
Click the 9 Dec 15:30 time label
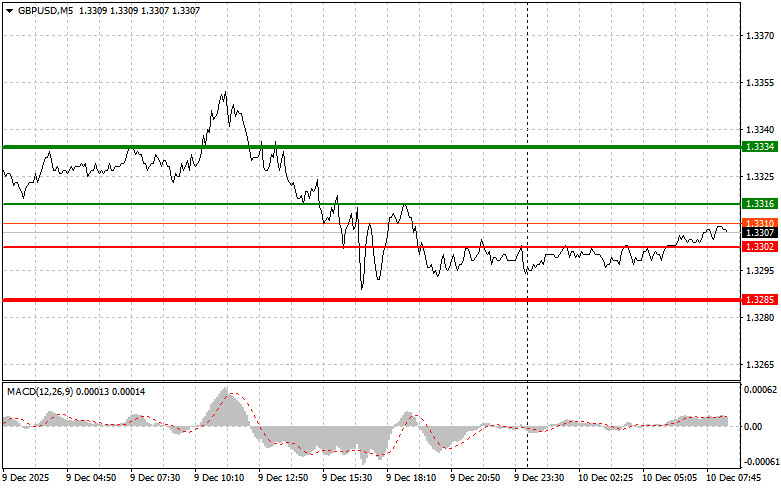coord(347,478)
